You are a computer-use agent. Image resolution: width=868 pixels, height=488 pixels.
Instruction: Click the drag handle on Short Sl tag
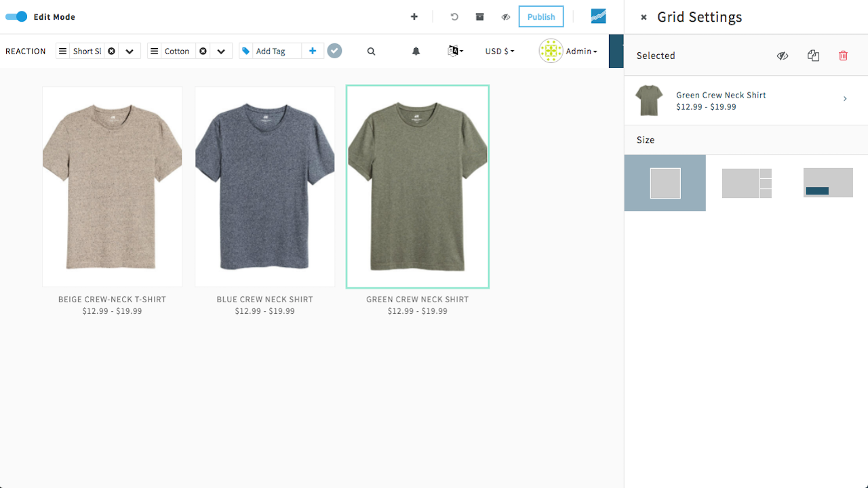[x=63, y=52]
